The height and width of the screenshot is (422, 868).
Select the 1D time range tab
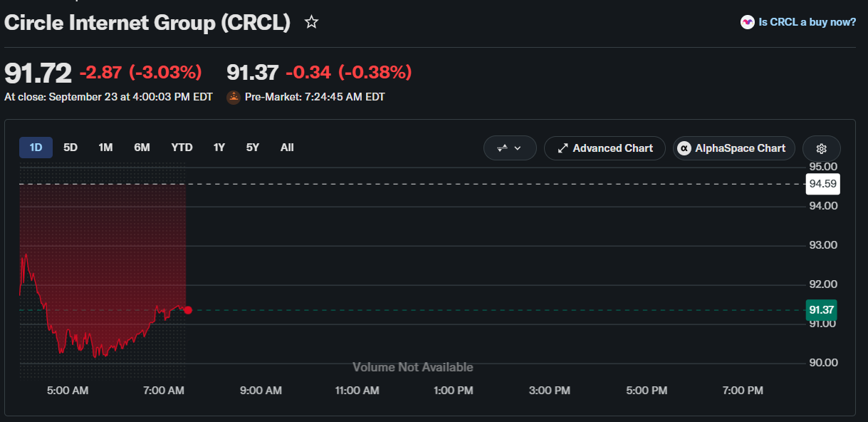[36, 148]
